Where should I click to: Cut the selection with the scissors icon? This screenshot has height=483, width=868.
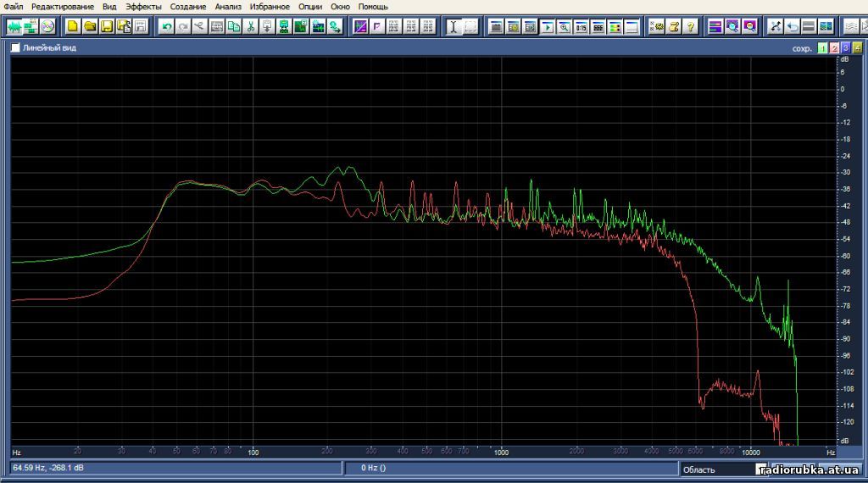(x=251, y=26)
